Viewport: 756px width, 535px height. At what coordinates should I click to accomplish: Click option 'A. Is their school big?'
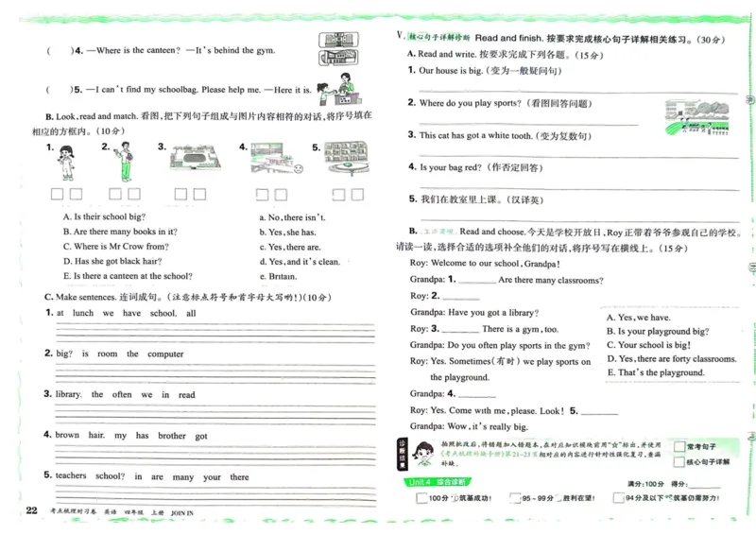[104, 216]
